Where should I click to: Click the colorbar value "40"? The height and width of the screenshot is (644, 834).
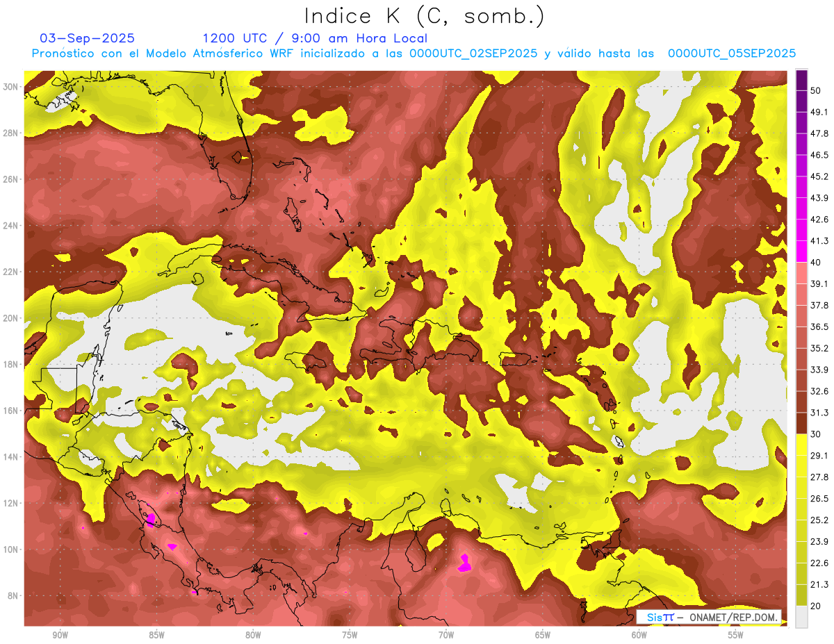[816, 263]
